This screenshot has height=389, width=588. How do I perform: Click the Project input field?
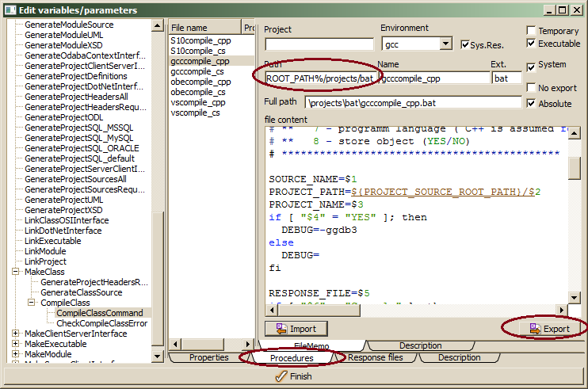pyautogui.click(x=319, y=44)
